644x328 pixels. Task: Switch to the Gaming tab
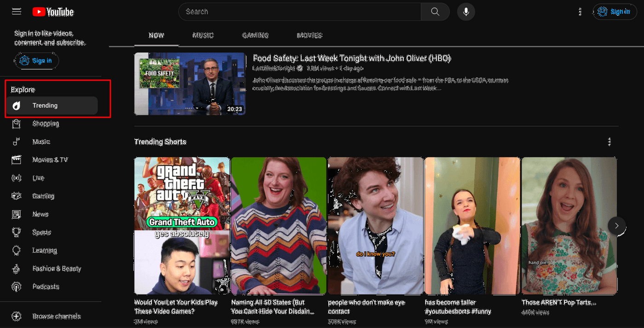pyautogui.click(x=255, y=35)
